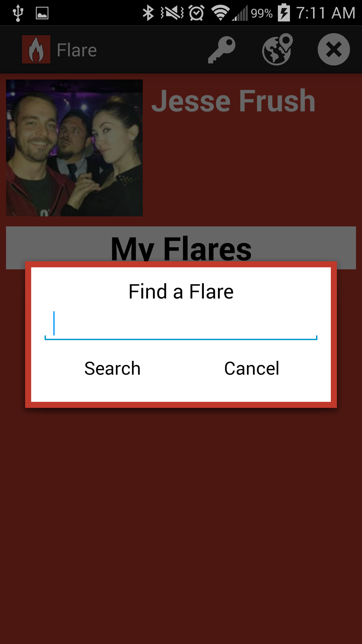Open the globe location map icon

pyautogui.click(x=278, y=49)
